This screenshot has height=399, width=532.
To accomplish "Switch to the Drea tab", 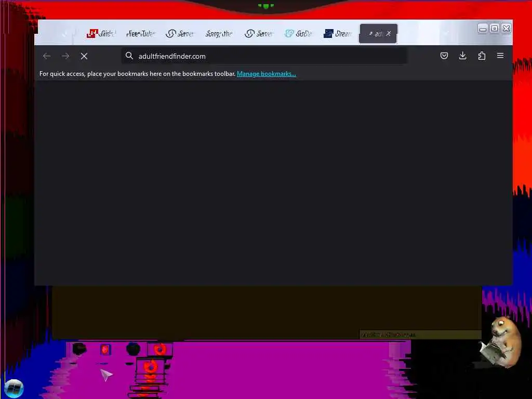I will (338, 34).
